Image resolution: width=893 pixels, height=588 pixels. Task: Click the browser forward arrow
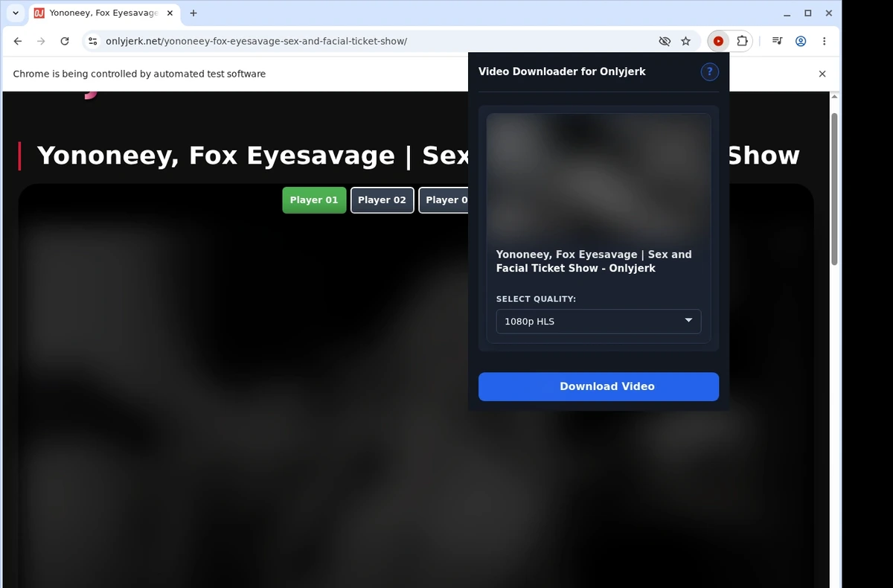[x=41, y=42]
